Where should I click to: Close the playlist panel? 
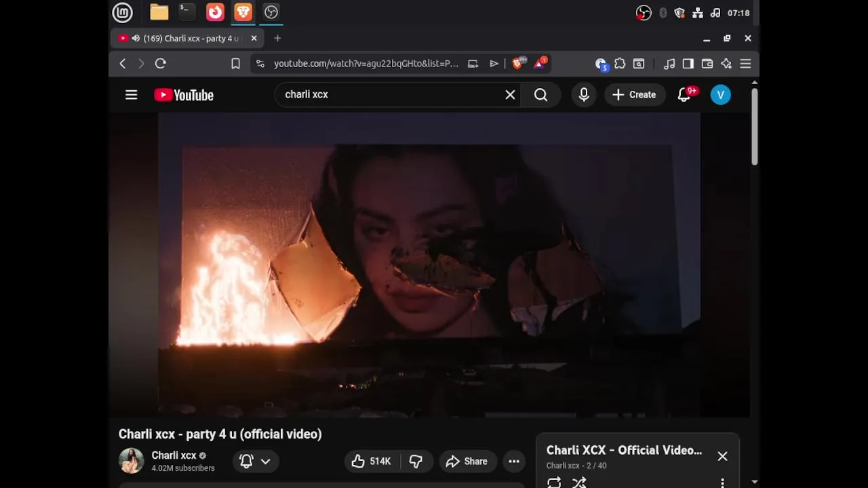(x=723, y=456)
